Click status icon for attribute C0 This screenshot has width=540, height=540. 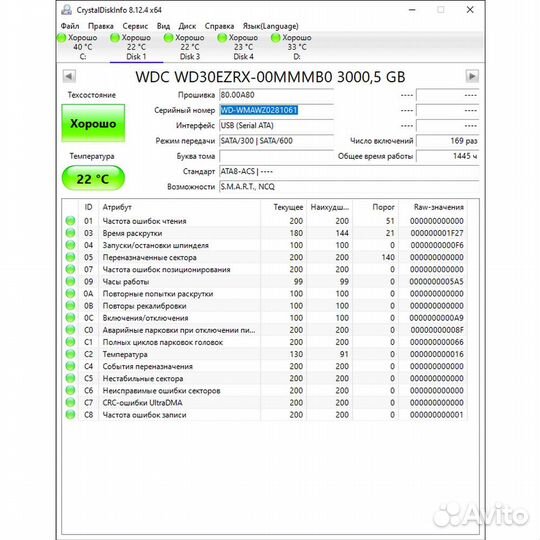(71, 330)
